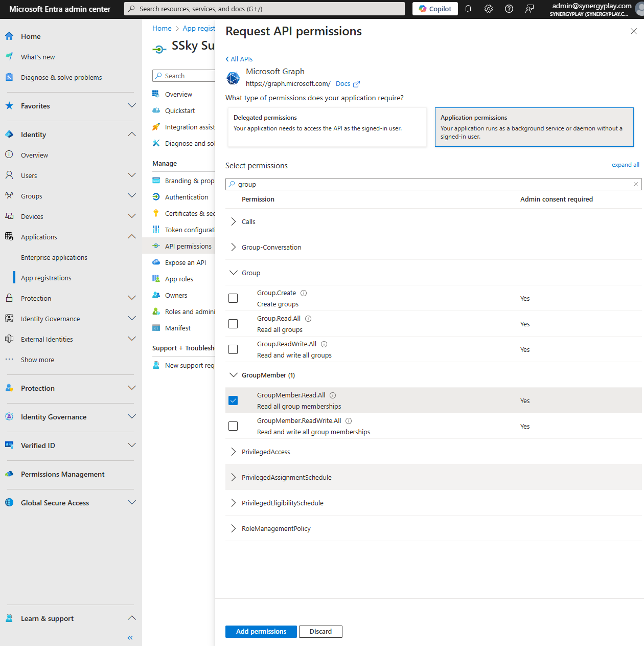Click the app menu Search box
The height and width of the screenshot is (646, 644).
pyautogui.click(x=184, y=76)
